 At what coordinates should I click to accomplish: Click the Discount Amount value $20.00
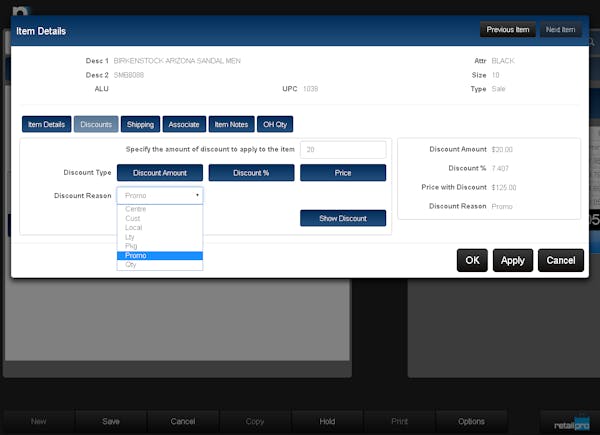pyautogui.click(x=502, y=149)
